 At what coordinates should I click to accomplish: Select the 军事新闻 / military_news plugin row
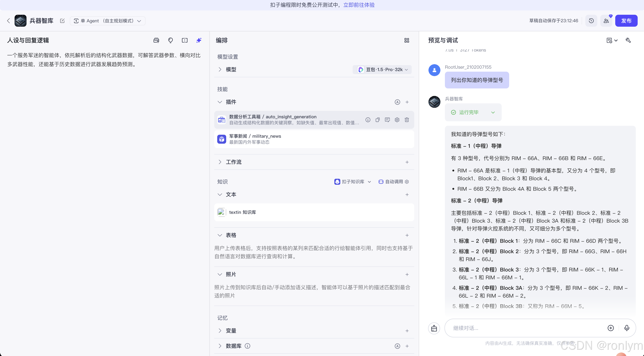coord(314,139)
